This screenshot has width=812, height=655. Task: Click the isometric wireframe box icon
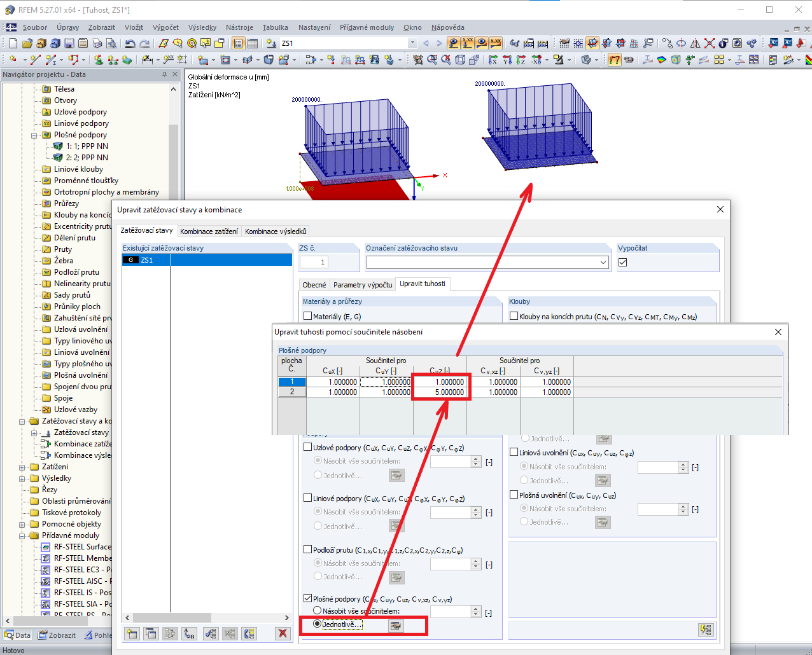(x=460, y=60)
